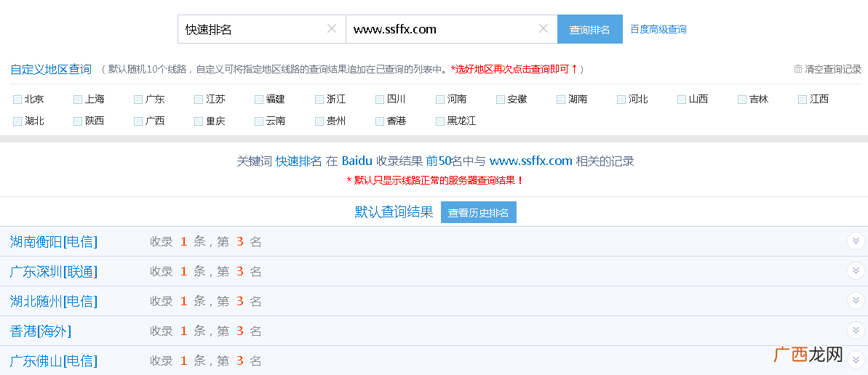The height and width of the screenshot is (375, 868).
Task: Expand the 湖南衡阳[电信] result row
Action: (x=856, y=241)
